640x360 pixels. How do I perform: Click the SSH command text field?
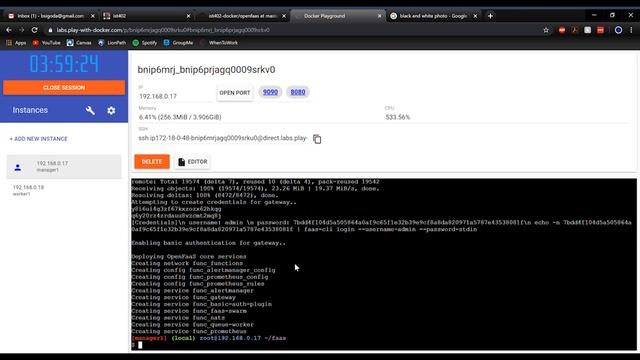click(x=223, y=138)
